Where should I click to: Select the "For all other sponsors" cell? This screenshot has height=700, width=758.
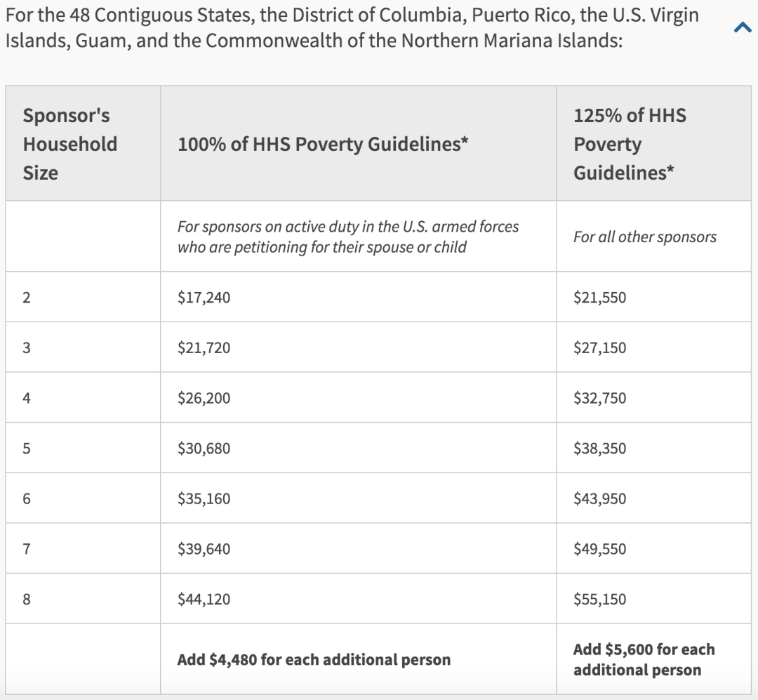(645, 237)
